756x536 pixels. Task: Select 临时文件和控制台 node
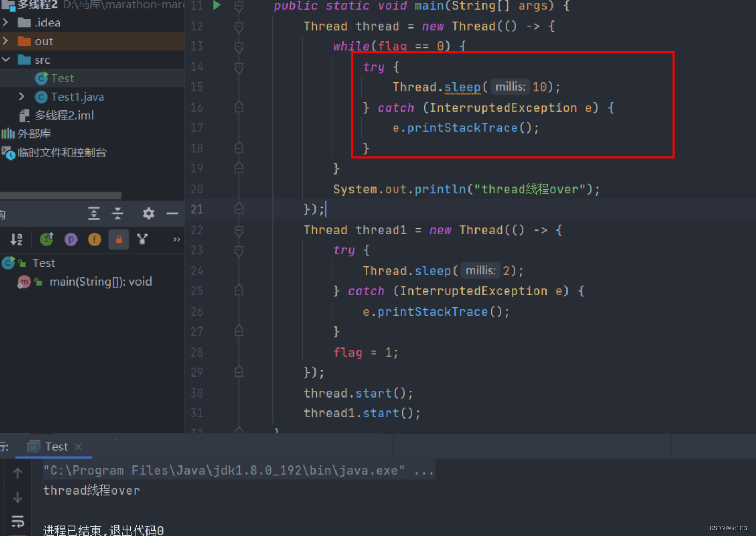62,152
